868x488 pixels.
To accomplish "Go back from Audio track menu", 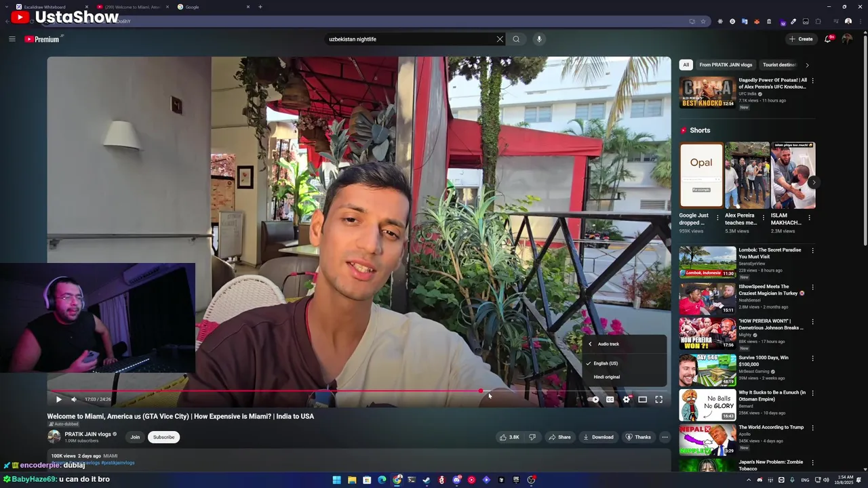I will (x=590, y=344).
